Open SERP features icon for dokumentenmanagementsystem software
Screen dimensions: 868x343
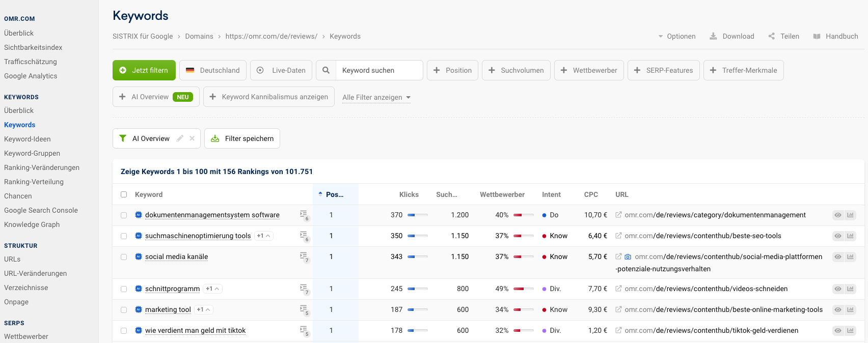304,215
